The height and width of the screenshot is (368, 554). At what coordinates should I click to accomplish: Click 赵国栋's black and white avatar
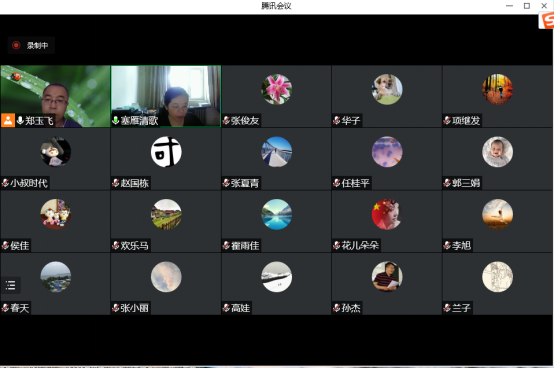coord(166,152)
